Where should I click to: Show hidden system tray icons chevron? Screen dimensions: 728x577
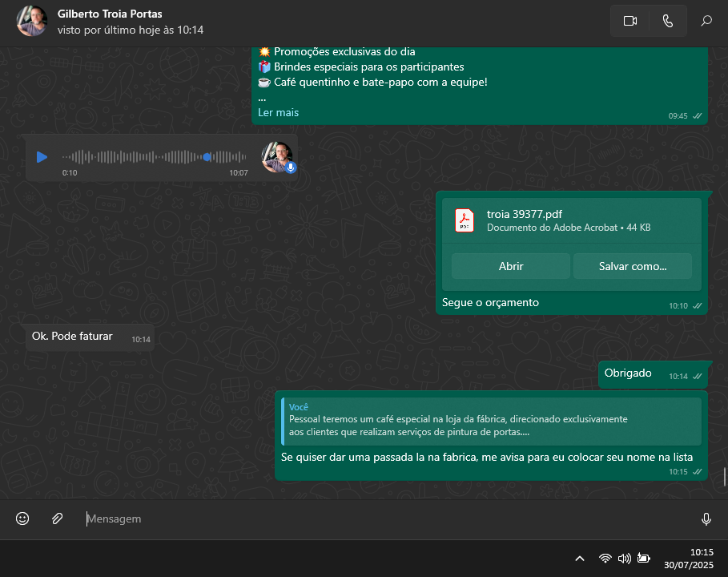580,559
